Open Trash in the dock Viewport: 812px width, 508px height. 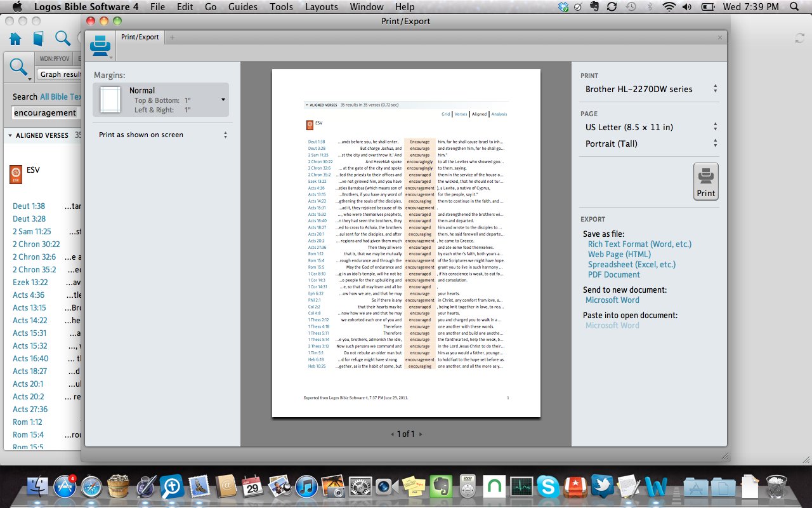tap(776, 487)
